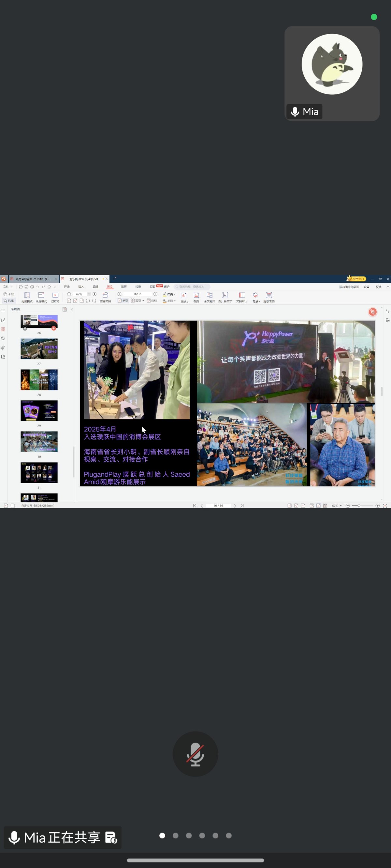Click the 查找功能 search field
Viewport: 391px width, 868px height.
pos(192,287)
